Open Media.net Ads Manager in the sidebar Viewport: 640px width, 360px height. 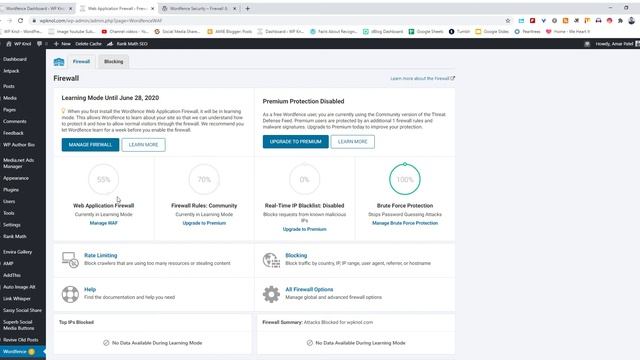18,163
